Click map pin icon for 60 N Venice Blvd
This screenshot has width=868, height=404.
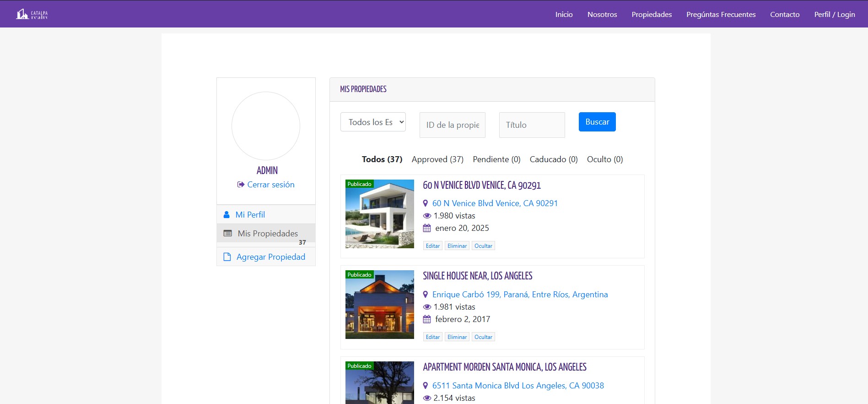coord(426,203)
